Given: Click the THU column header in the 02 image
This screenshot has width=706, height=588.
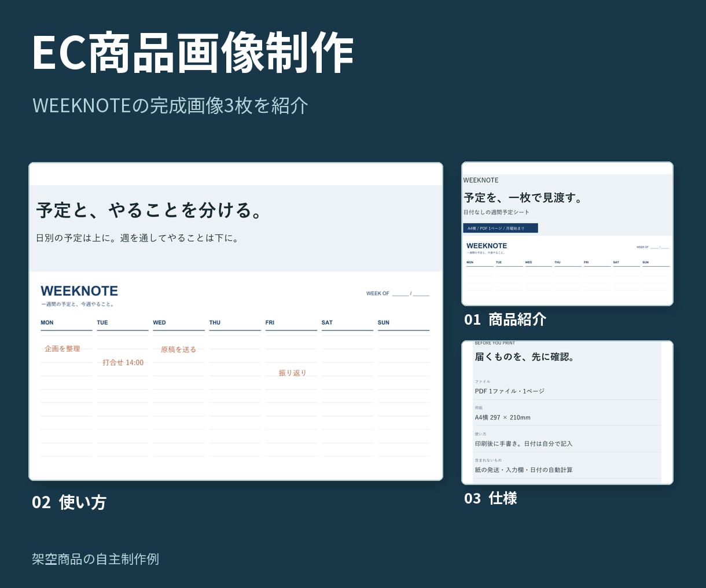Looking at the screenshot, I should [215, 322].
